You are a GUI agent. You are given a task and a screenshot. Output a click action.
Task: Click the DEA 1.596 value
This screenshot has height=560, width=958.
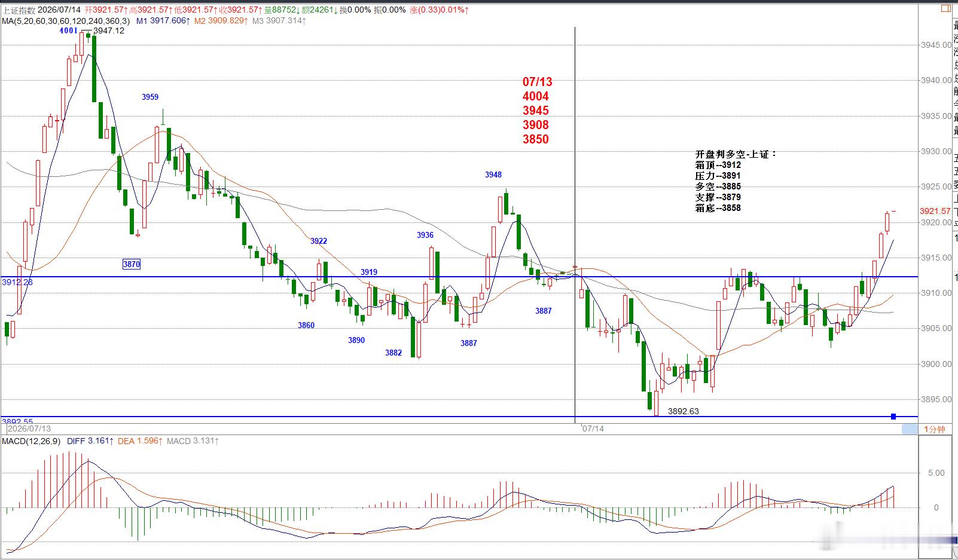click(140, 441)
